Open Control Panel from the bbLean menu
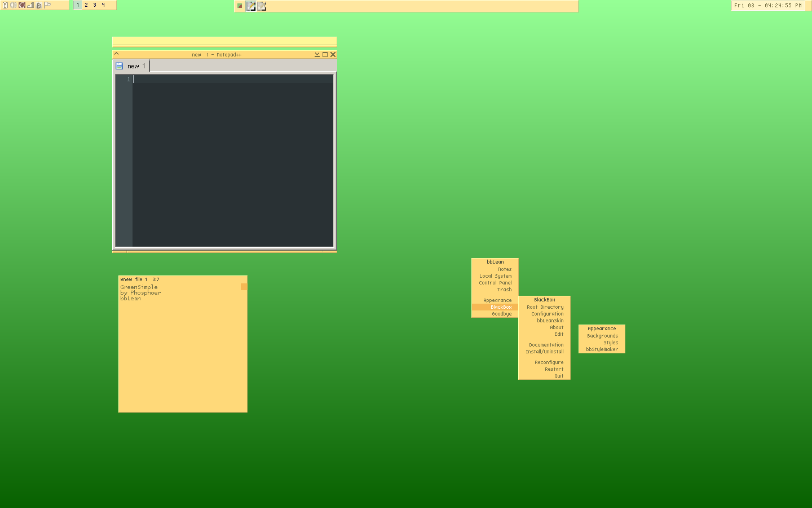 (495, 283)
